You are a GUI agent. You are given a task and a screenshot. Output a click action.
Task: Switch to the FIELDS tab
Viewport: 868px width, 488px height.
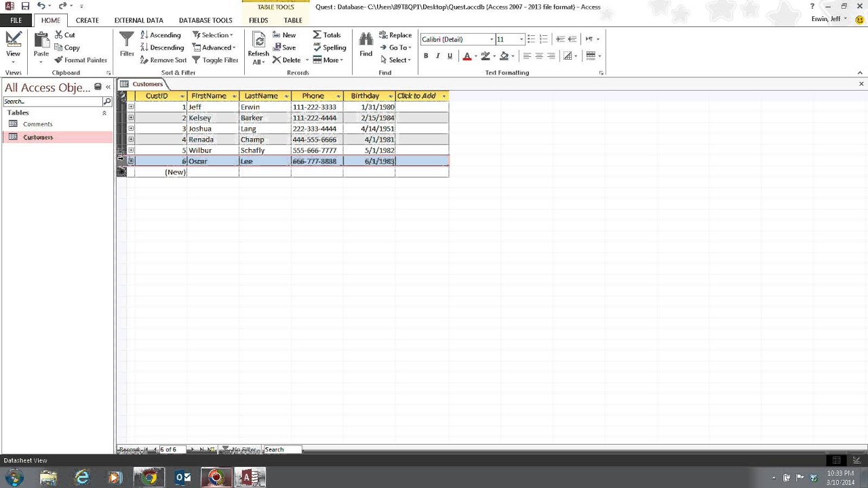[x=258, y=20]
